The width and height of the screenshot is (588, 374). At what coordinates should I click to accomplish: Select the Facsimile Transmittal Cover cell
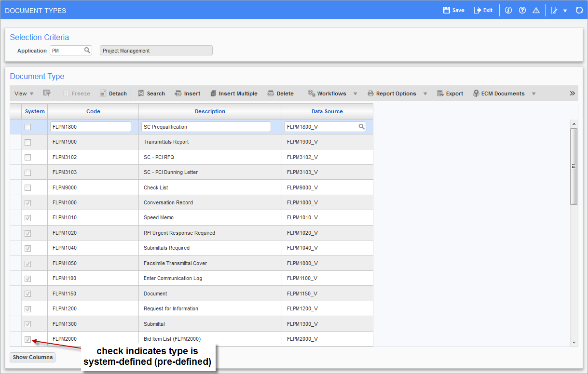point(210,263)
